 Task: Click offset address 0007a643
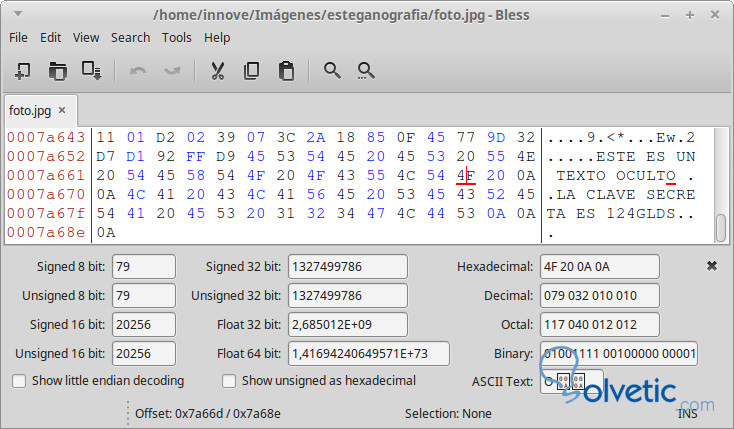(46, 137)
